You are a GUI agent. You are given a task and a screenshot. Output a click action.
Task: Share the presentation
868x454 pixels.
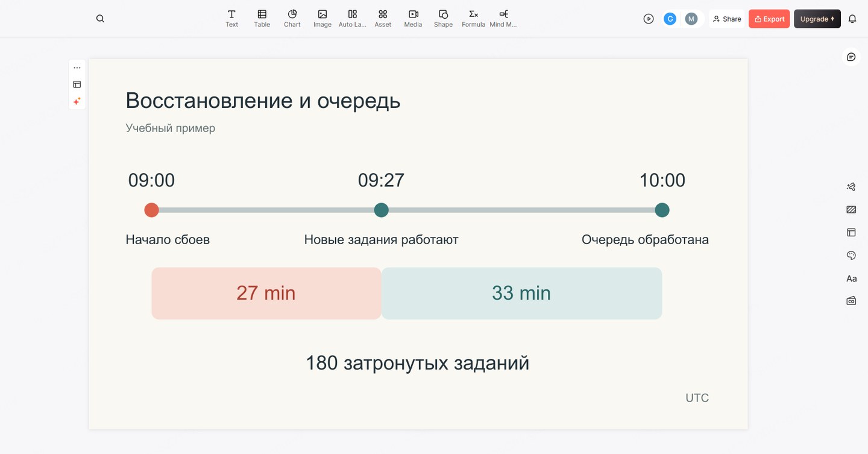click(727, 19)
